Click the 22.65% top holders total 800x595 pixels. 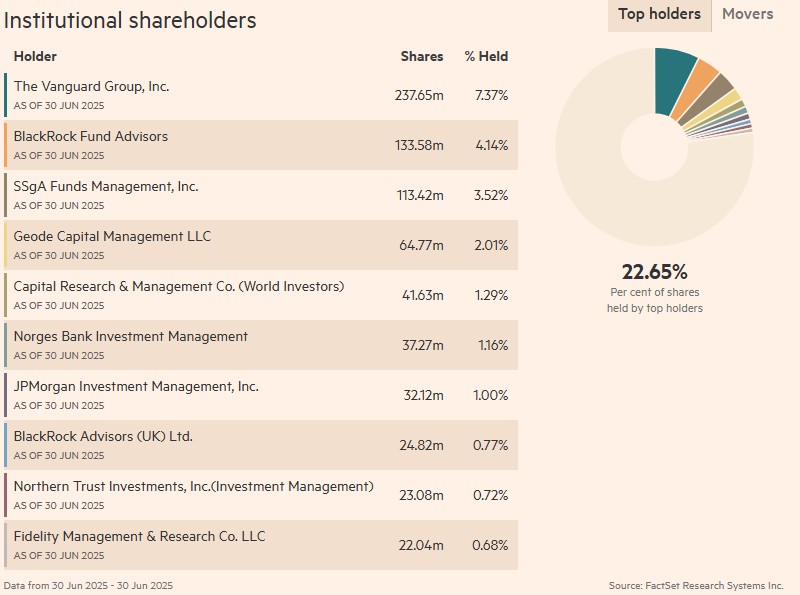654,272
